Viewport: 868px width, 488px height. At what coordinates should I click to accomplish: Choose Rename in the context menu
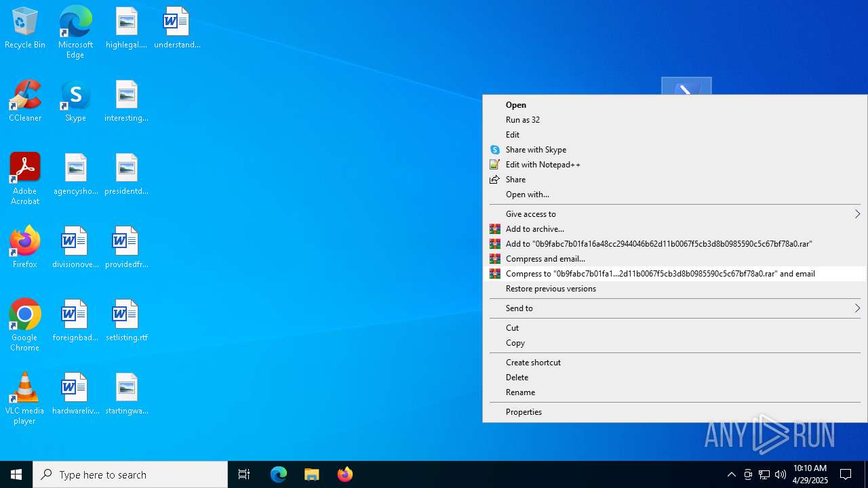(675, 392)
